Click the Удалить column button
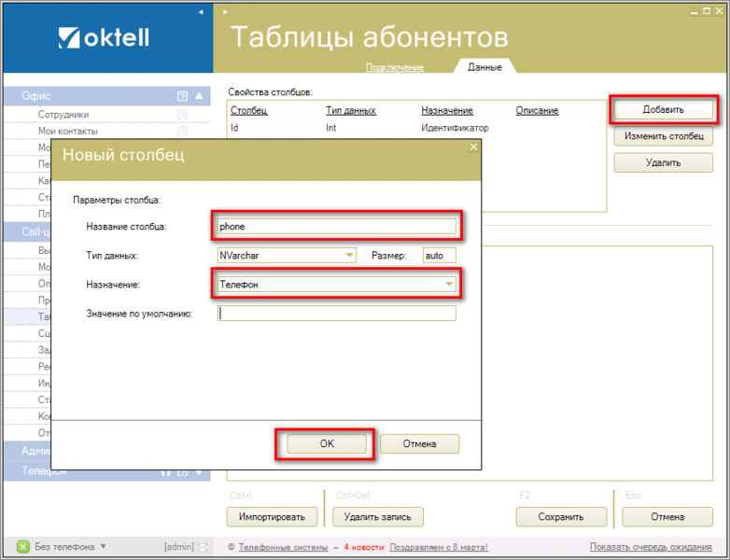This screenshot has width=730, height=560. 664,162
